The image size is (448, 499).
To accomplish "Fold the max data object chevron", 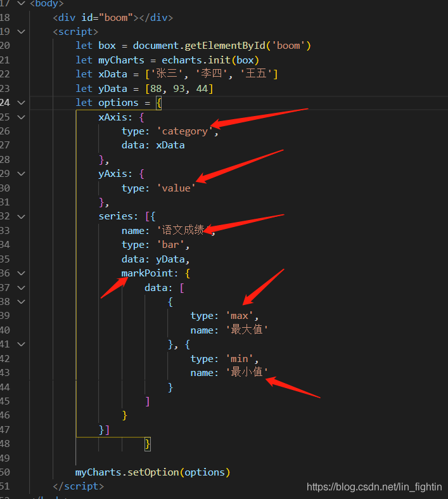I will pos(21,302).
